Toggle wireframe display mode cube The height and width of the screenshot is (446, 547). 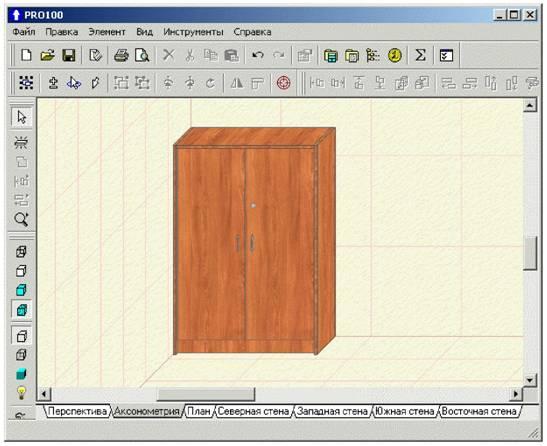[x=21, y=252]
